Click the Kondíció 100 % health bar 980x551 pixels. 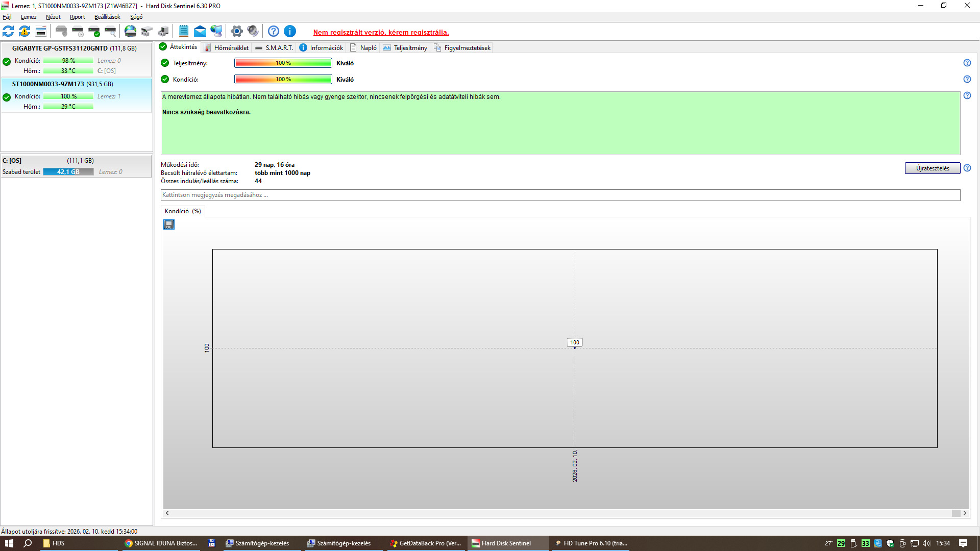pos(283,79)
